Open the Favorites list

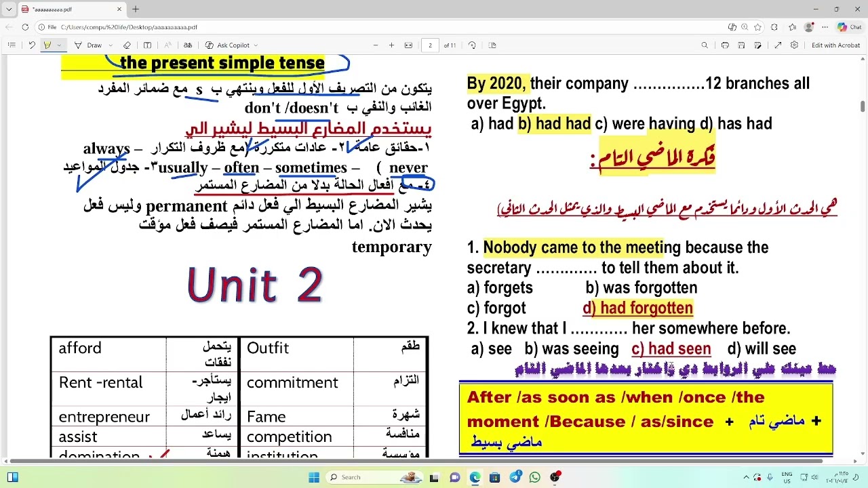click(x=793, y=27)
